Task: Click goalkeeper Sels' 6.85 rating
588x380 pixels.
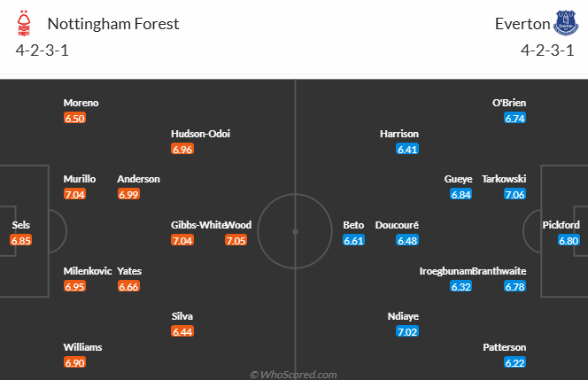Action: (x=21, y=240)
